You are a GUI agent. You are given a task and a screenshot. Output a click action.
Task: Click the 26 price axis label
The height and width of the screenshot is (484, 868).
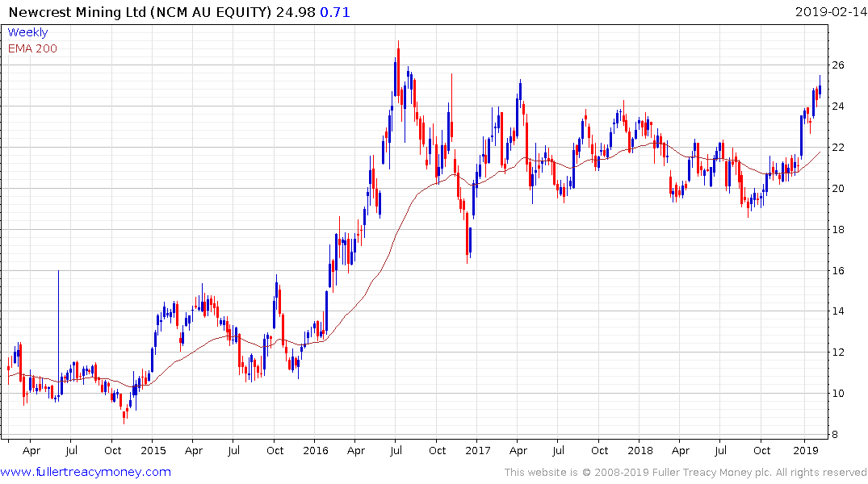click(x=838, y=65)
